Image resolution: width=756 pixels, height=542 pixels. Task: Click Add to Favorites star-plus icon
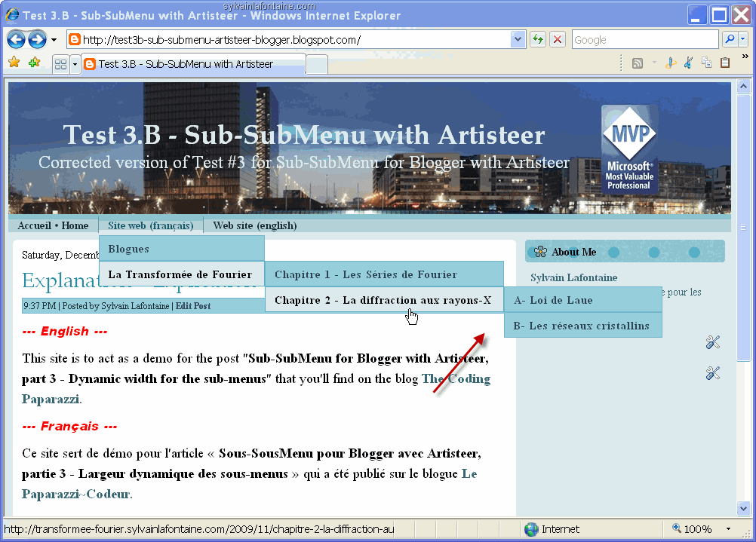tap(34, 62)
